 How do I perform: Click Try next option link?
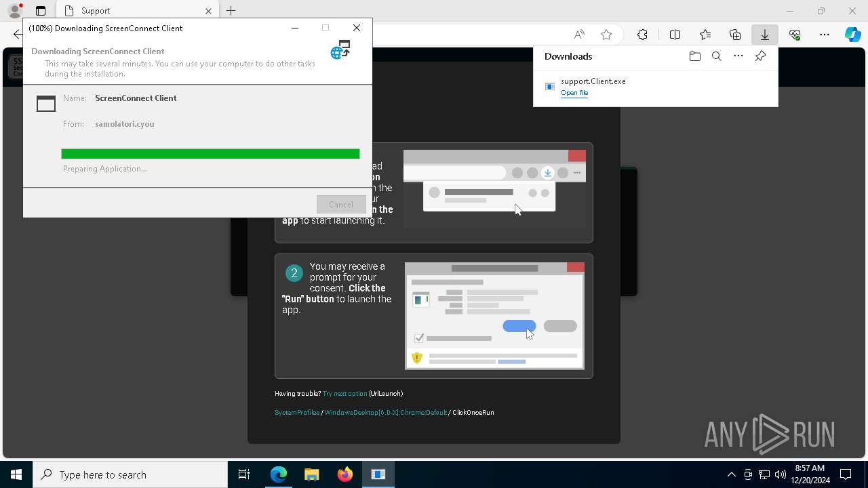pos(344,394)
